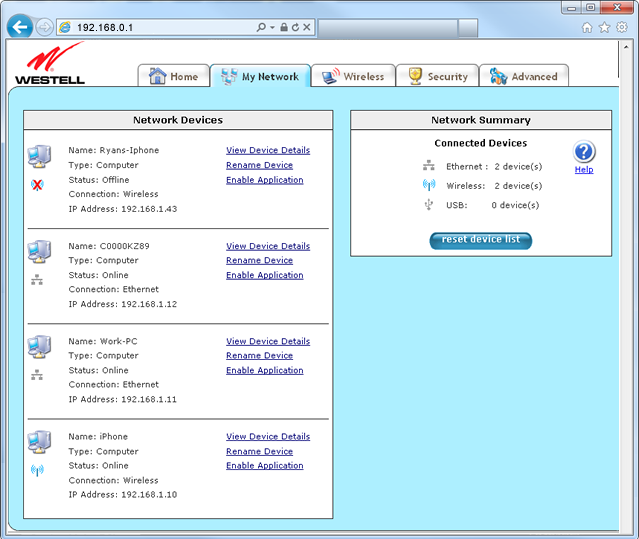
Task: Open the Wireless tab
Action: pyautogui.click(x=353, y=76)
